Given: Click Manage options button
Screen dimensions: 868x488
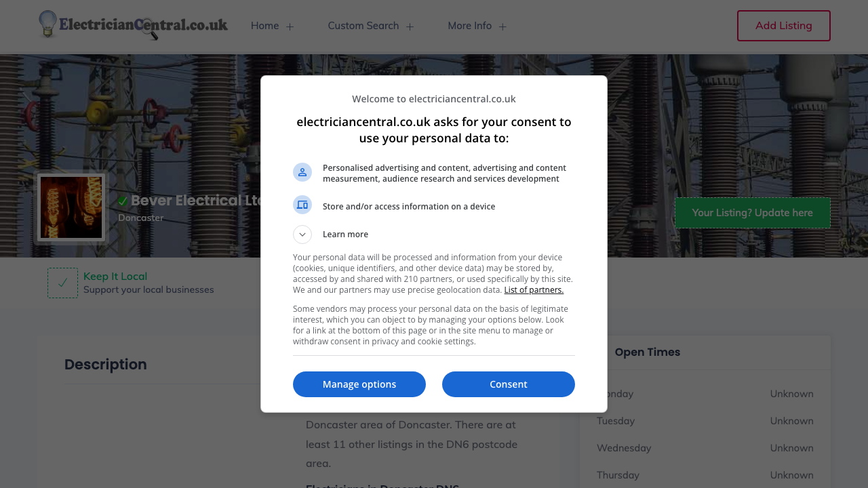Looking at the screenshot, I should coord(359,384).
